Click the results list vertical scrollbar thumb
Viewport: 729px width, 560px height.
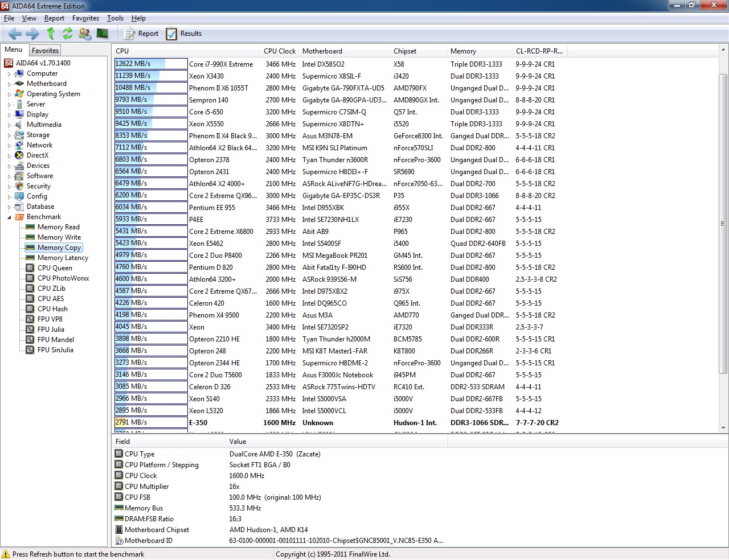coord(723,223)
